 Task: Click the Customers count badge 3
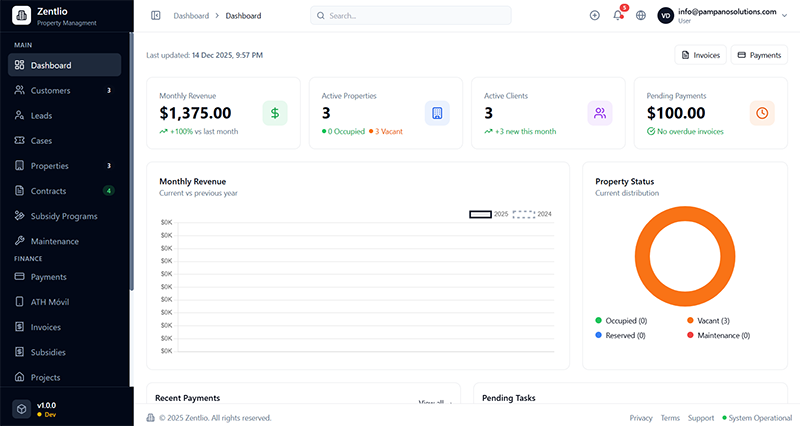[109, 90]
